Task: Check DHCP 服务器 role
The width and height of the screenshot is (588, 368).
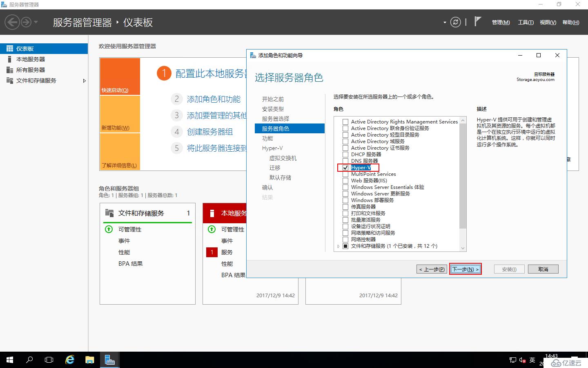Action: (x=345, y=155)
